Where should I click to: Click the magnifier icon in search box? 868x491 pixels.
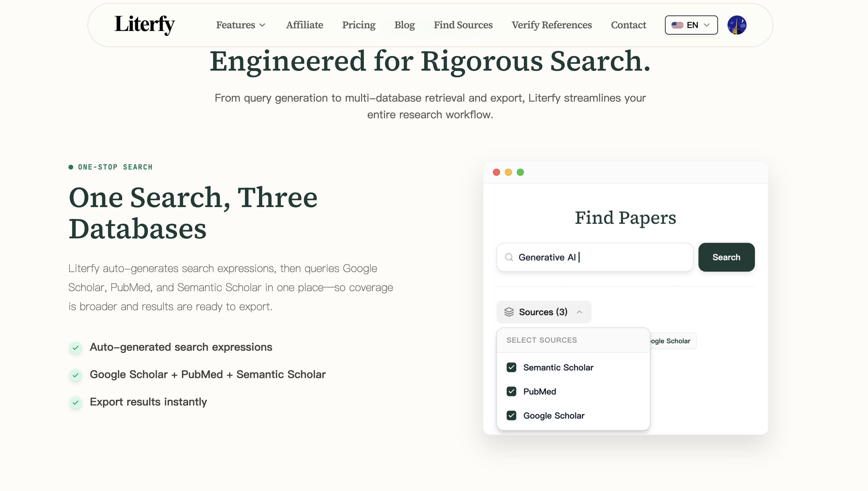509,257
